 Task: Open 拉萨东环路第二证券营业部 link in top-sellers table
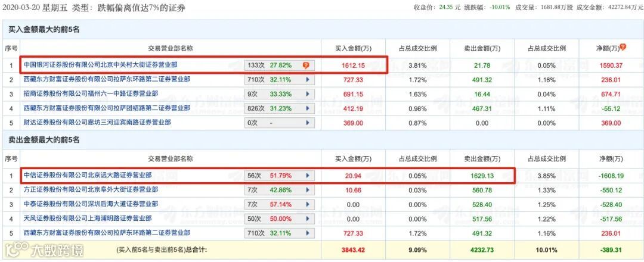pyautogui.click(x=107, y=233)
